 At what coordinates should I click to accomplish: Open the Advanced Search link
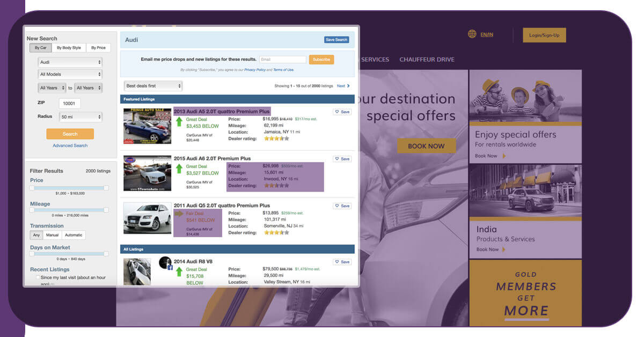click(x=70, y=146)
